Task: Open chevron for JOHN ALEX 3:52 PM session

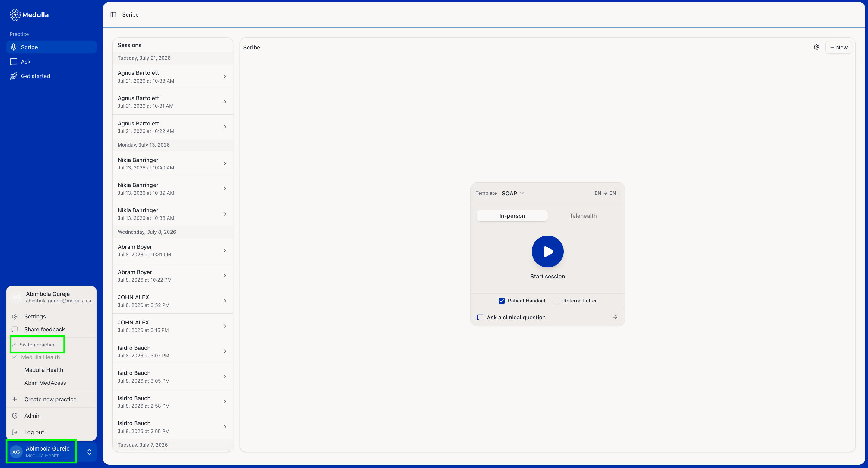Action: tap(225, 301)
